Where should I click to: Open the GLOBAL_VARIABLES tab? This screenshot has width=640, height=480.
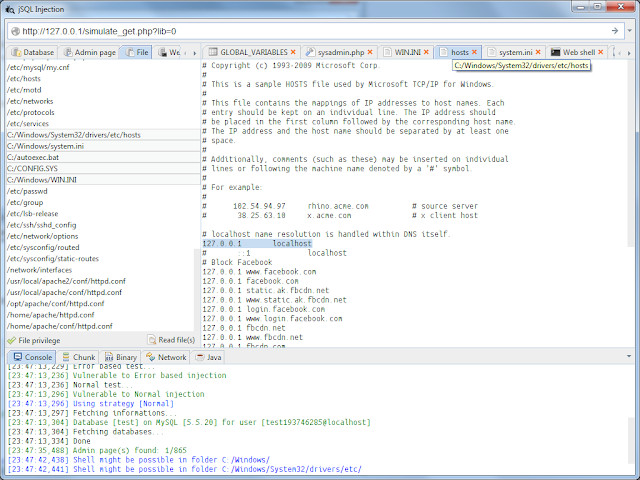253,52
